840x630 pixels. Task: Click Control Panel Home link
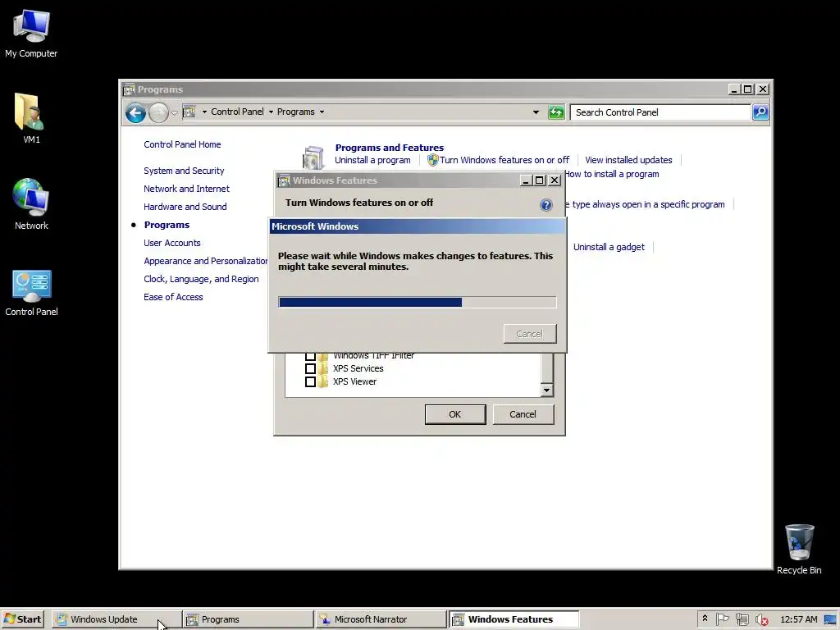pos(182,144)
